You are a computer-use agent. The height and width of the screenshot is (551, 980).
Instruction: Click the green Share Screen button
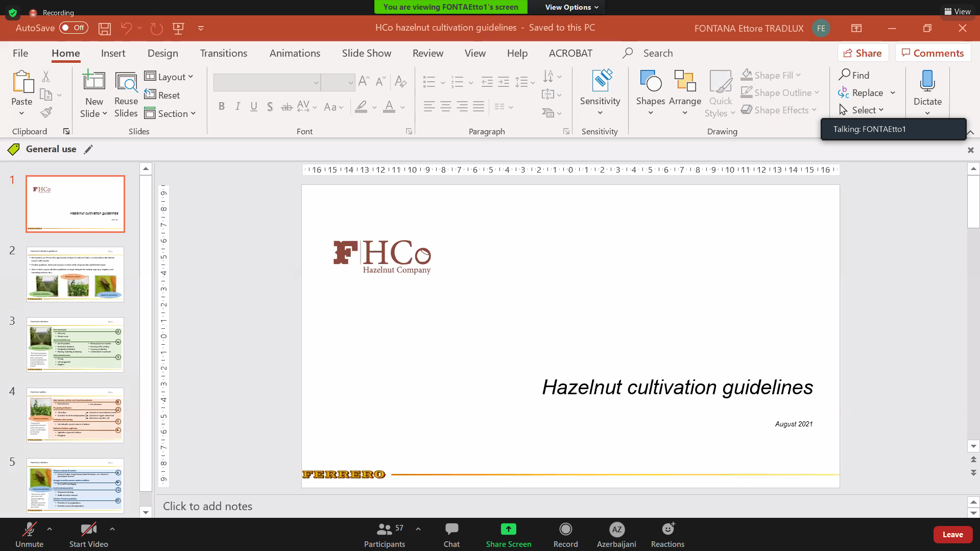[509, 535]
